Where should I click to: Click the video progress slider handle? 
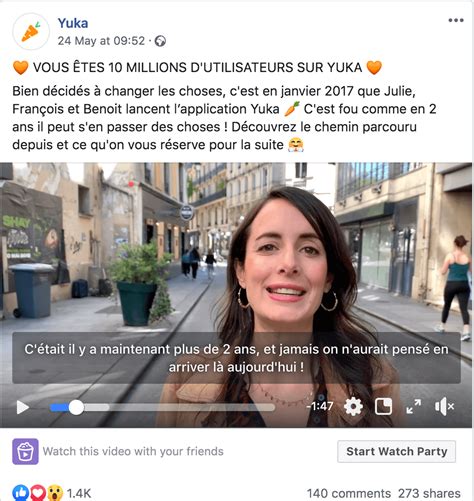[76, 407]
